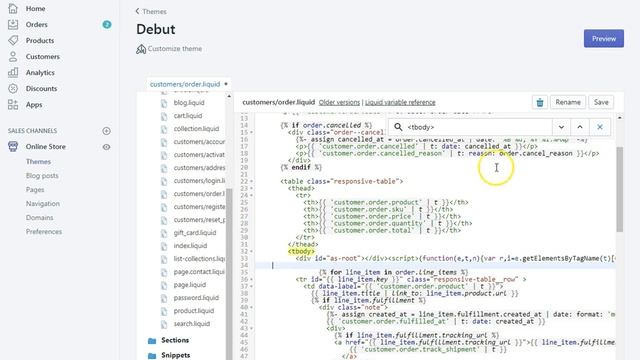Screen dimensions: 640x360
Task: Open gift_card.liquid in file list
Action: click(x=195, y=233)
